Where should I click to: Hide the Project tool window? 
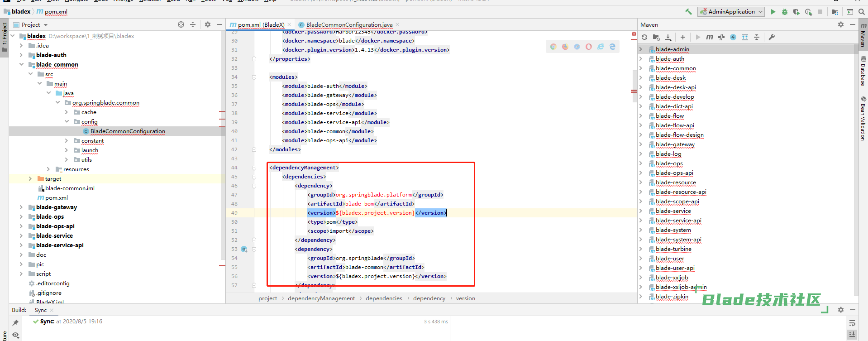(219, 24)
